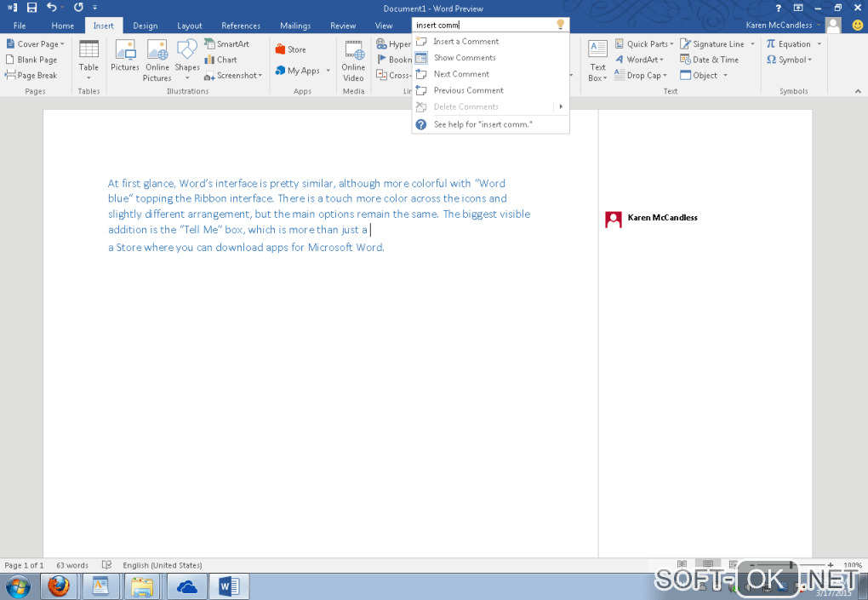Choose Show Comments from results
868x600 pixels.
490,58
